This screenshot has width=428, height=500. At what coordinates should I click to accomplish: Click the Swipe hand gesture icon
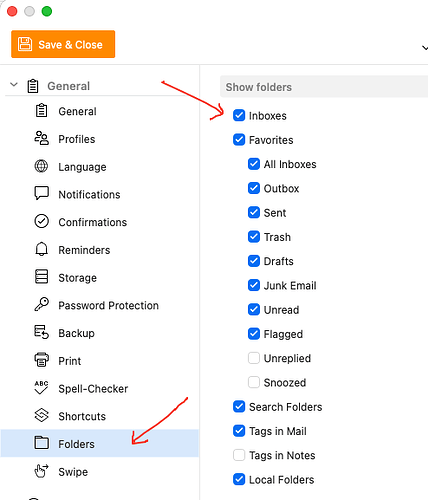click(x=41, y=471)
